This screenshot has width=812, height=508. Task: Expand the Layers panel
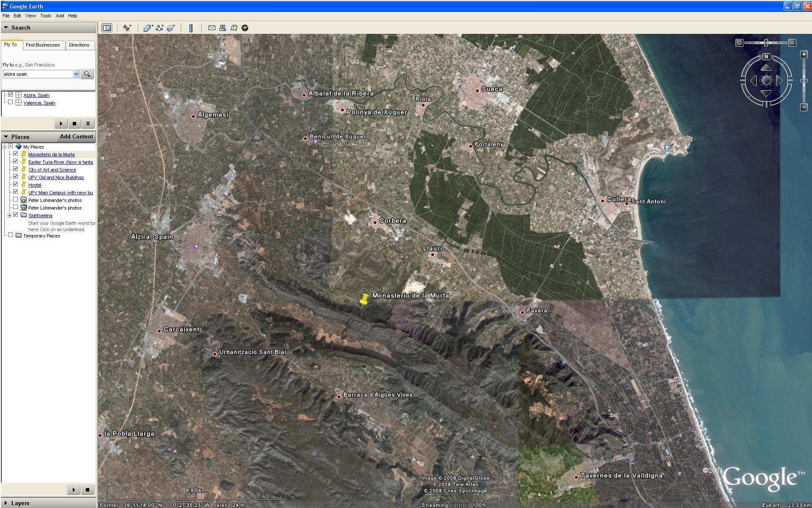tap(6, 503)
